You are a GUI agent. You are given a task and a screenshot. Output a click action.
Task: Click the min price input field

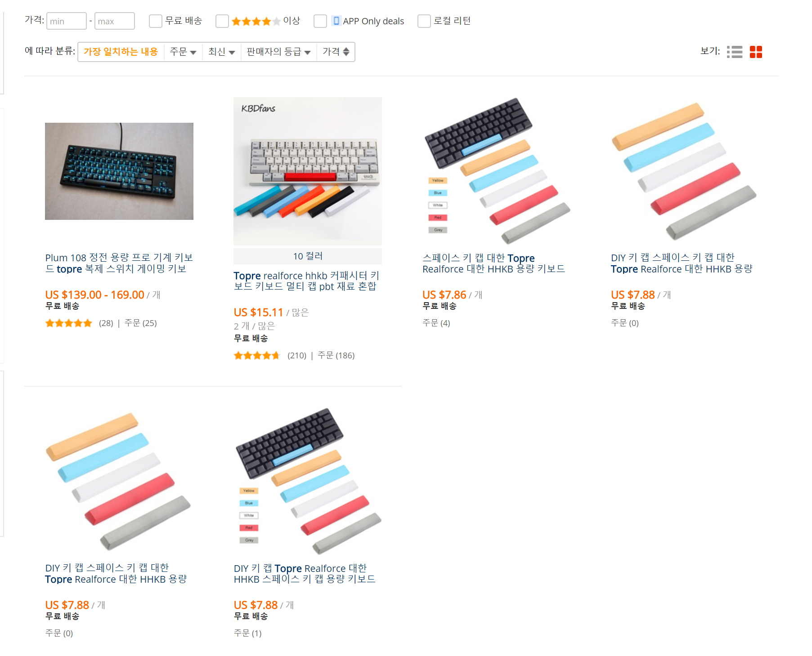[x=67, y=21]
